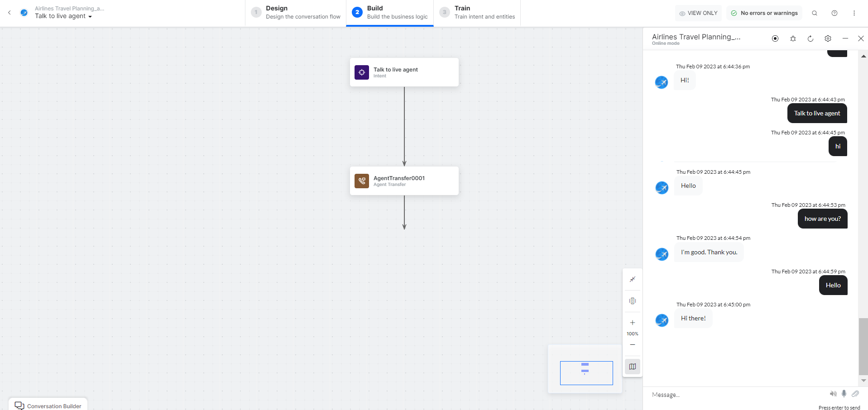Toggle the minimap view button

point(633,367)
